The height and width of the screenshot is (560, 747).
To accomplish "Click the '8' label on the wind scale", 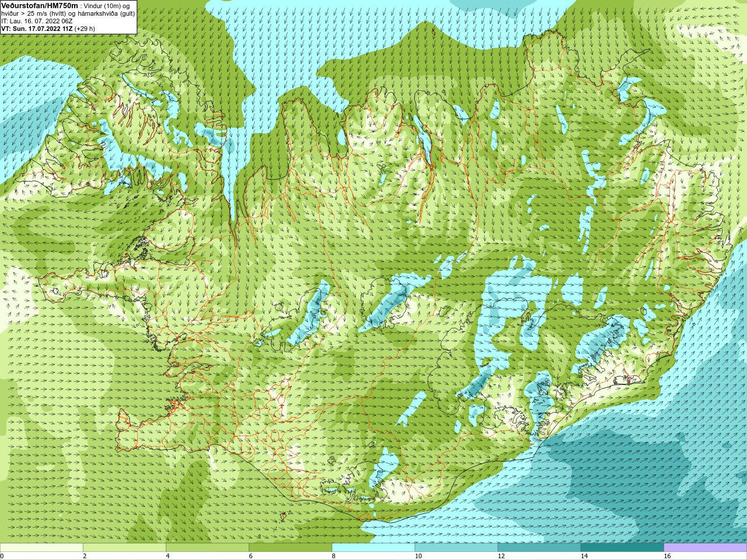I will pyautogui.click(x=334, y=556).
